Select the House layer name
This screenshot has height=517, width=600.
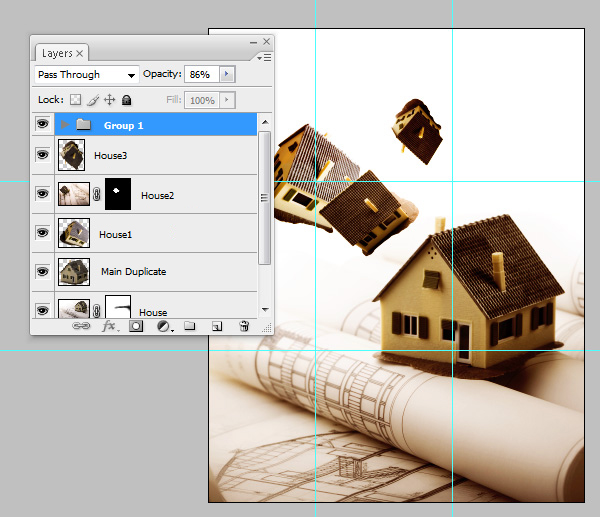click(153, 313)
